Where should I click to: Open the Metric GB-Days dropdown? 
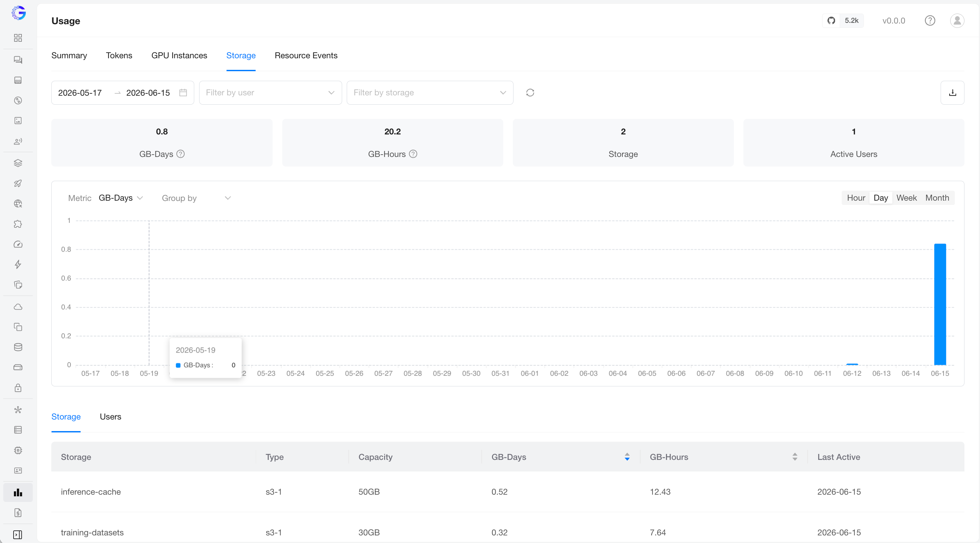click(x=121, y=198)
